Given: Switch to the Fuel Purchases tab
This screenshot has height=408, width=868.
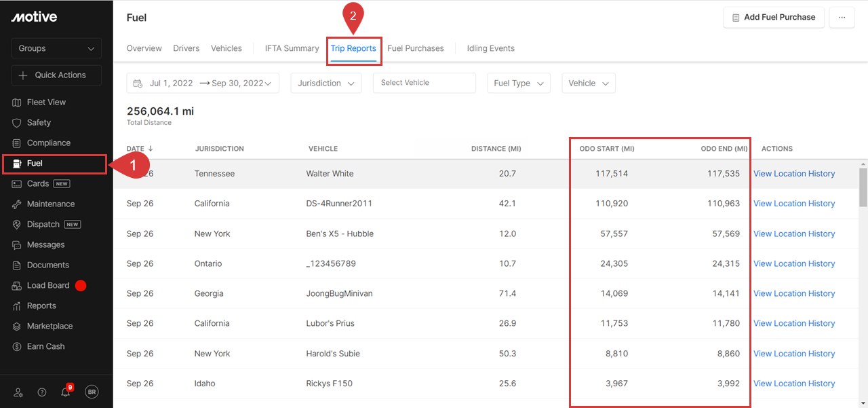Looking at the screenshot, I should (416, 49).
